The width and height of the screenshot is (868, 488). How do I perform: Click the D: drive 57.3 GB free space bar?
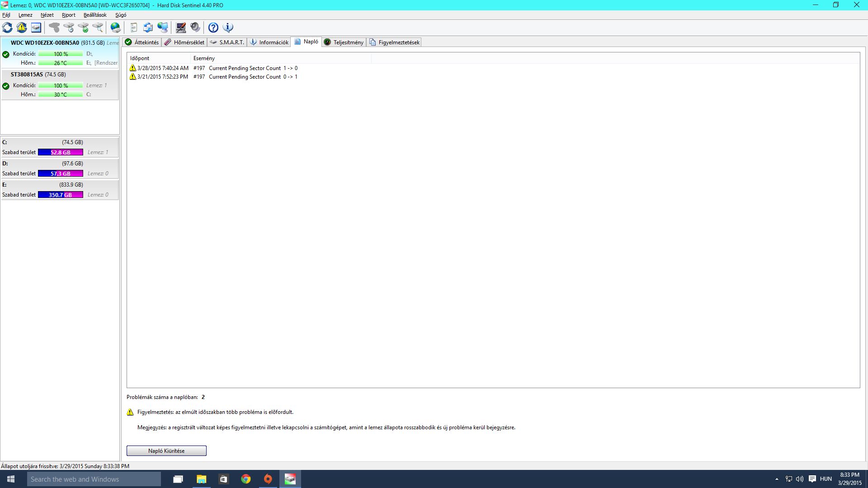coord(61,174)
